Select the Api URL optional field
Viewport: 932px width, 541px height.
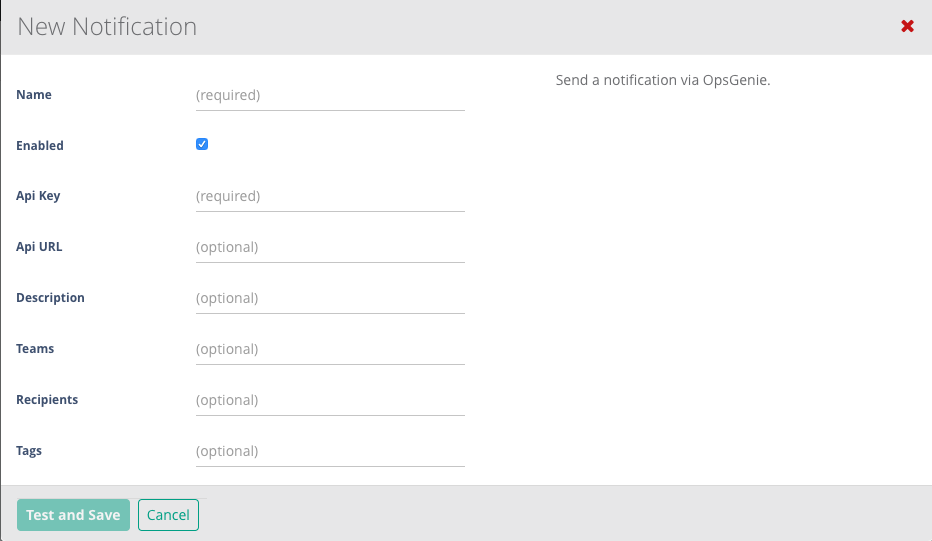330,247
